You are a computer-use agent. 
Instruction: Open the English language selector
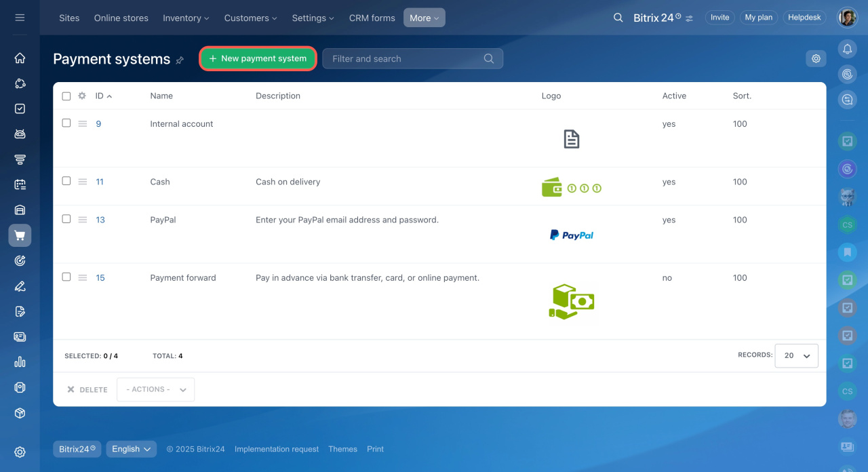(131, 449)
